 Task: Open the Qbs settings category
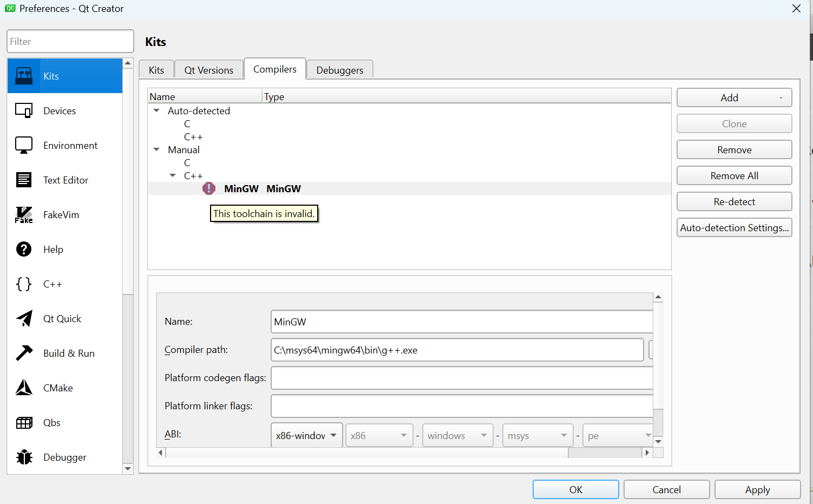[x=65, y=422]
